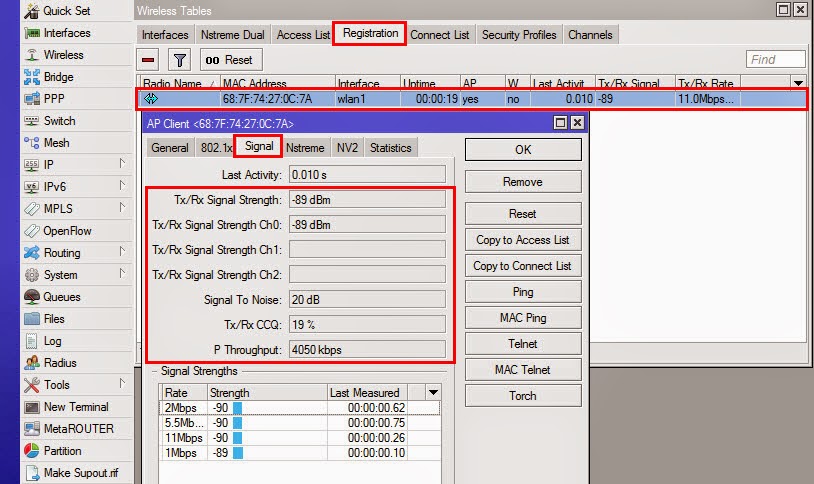The width and height of the screenshot is (814, 484).
Task: Select the 68:7F:74:27:0C:7A registration row
Action: coord(470,99)
